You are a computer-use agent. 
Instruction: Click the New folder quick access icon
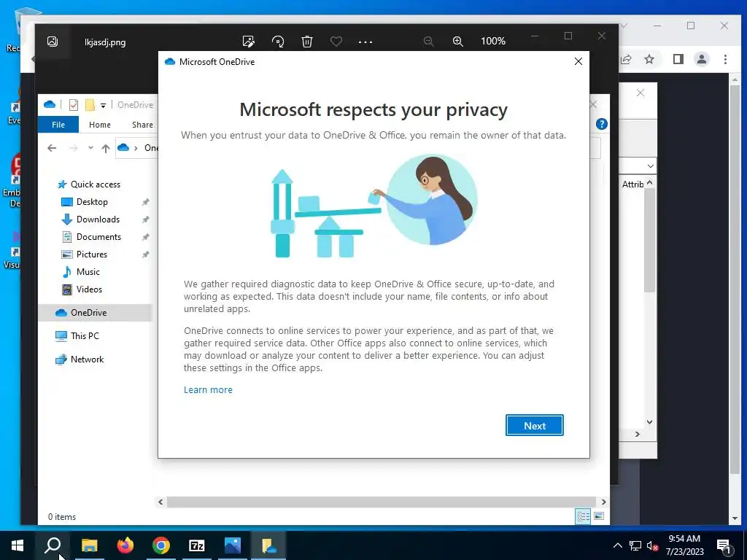pyautogui.click(x=90, y=105)
